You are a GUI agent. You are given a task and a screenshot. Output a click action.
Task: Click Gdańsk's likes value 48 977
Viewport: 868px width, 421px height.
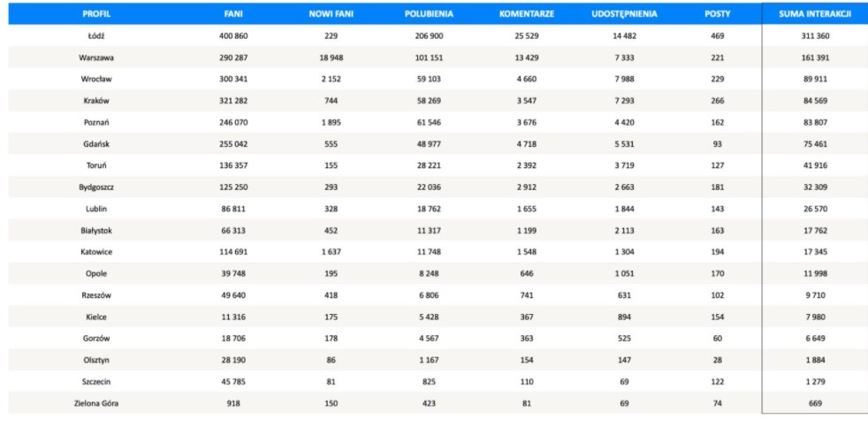[x=430, y=143]
